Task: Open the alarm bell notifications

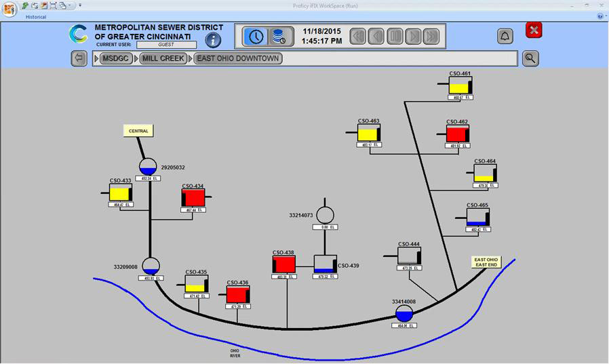Action: coord(505,36)
